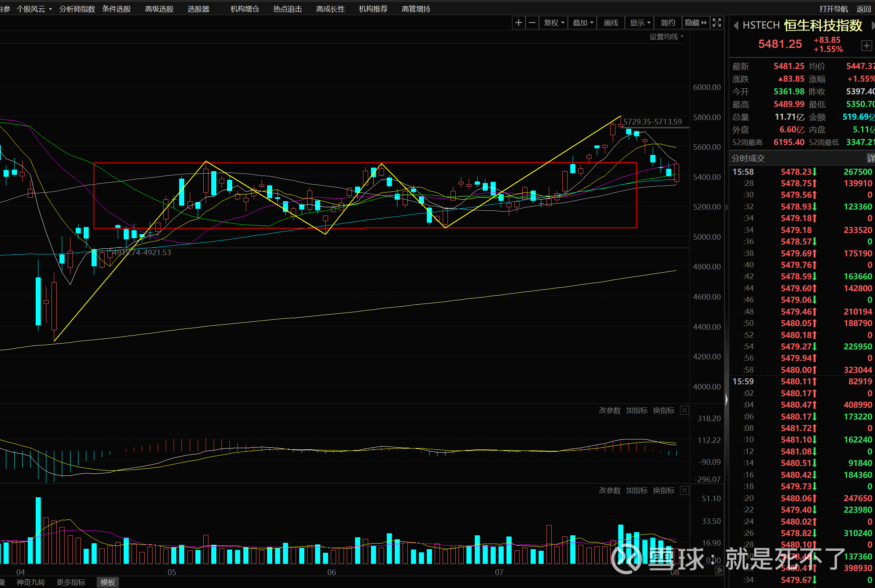Enter fullscreen chart view icon
Viewport: 875px width, 588px height.
click(x=717, y=23)
